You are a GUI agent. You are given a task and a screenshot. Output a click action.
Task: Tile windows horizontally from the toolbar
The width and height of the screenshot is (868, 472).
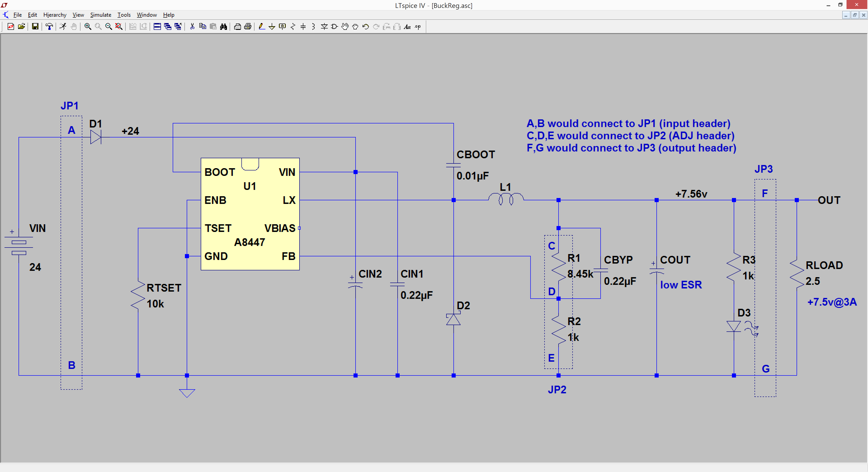(157, 27)
